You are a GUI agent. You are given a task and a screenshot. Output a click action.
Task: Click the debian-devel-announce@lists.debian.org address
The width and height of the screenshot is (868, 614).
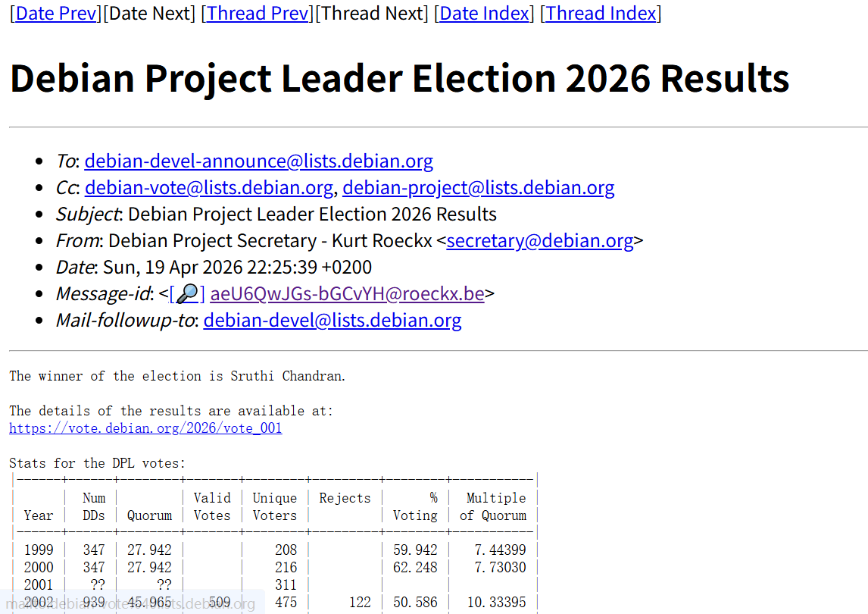[x=259, y=161]
